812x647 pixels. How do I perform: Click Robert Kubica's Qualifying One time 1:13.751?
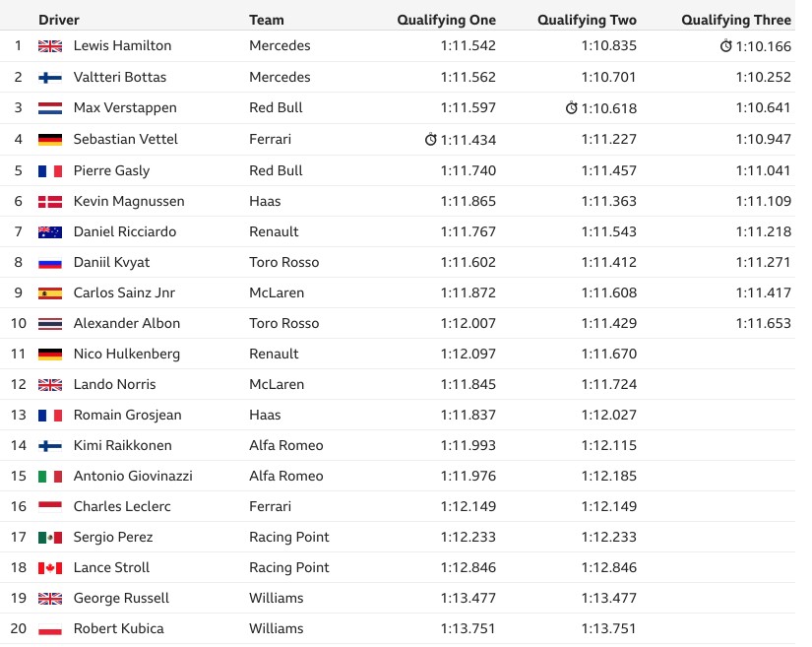tap(468, 628)
